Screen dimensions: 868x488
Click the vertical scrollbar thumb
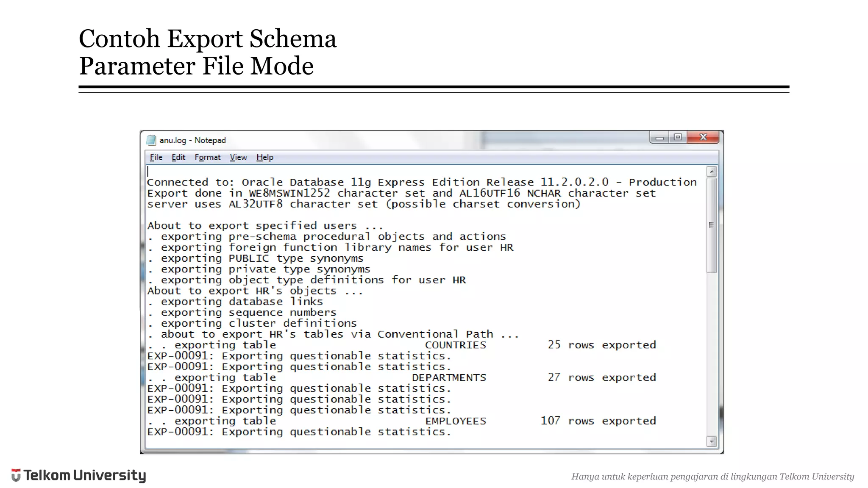click(x=712, y=225)
